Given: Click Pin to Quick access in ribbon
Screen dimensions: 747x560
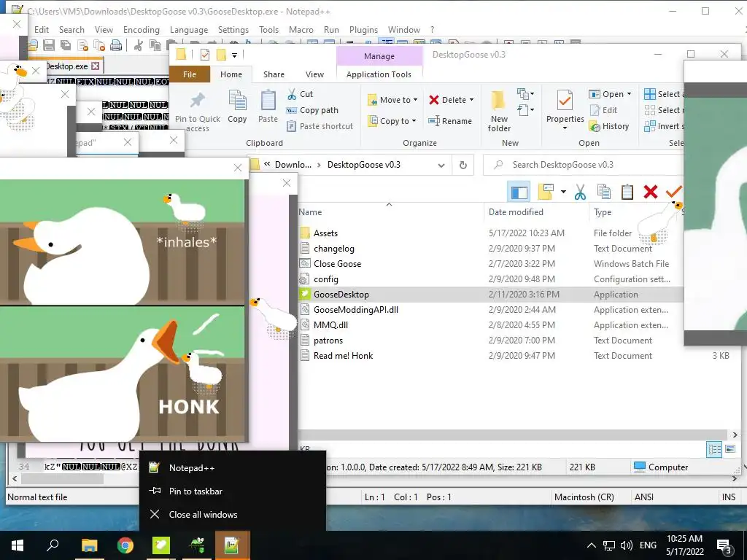Looking at the screenshot, I should (197, 112).
